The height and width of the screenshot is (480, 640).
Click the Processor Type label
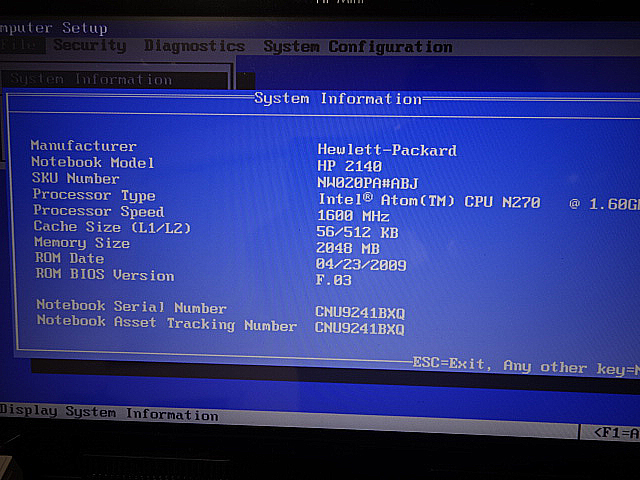pos(94,195)
